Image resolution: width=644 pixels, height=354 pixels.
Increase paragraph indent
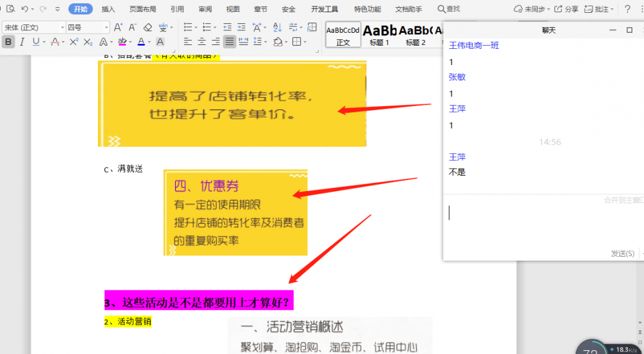pyautogui.click(x=241, y=28)
